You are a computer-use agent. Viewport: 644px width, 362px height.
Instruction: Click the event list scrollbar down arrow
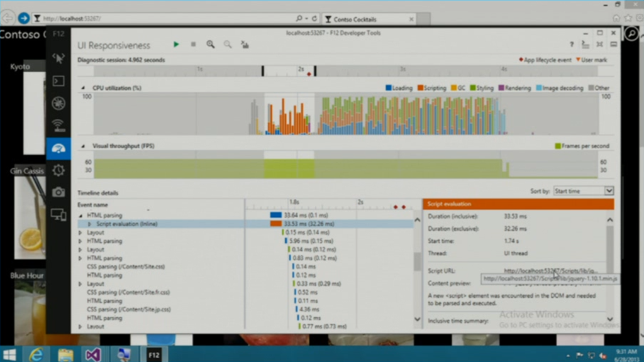click(x=418, y=319)
